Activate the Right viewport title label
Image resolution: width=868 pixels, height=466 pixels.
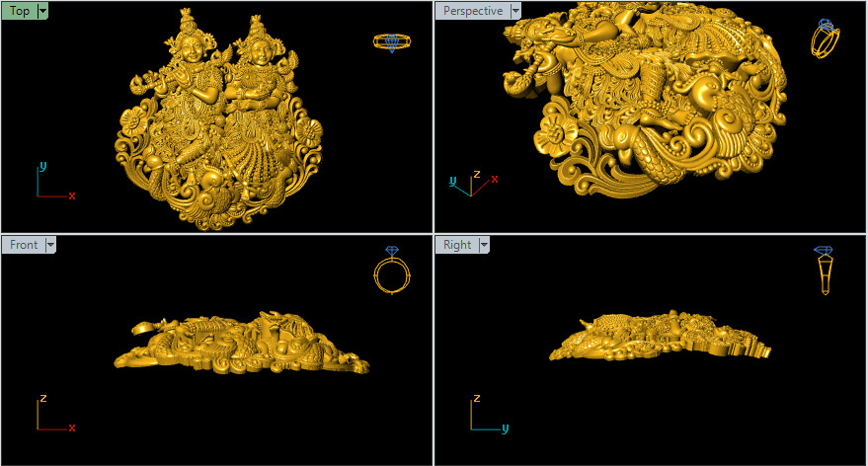coord(457,245)
